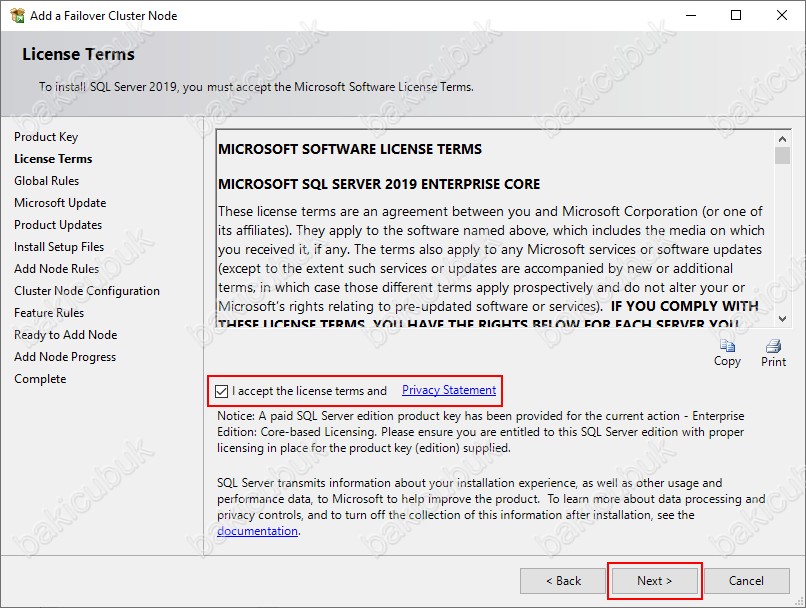
Task: Select Cluster Node Configuration step
Action: tap(87, 291)
